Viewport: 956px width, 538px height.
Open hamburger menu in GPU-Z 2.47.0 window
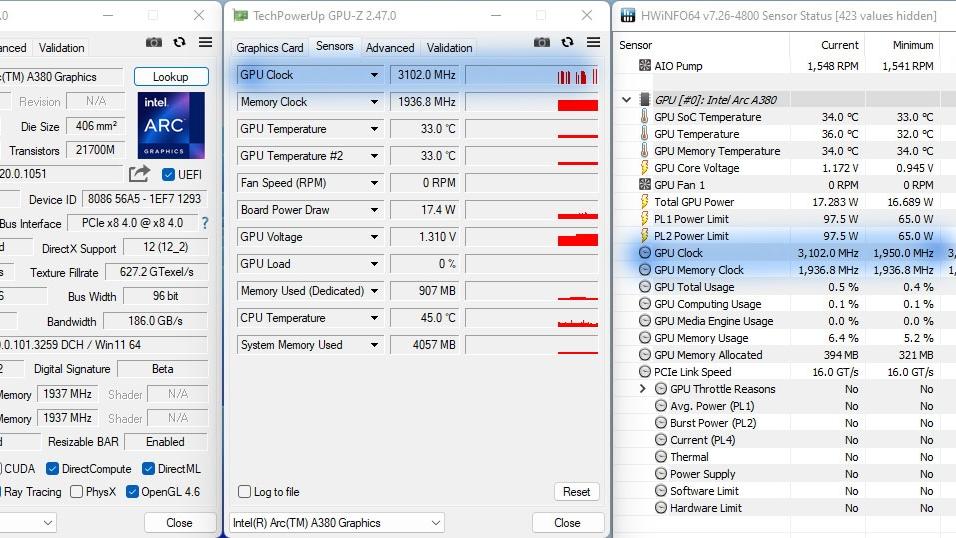(x=593, y=42)
